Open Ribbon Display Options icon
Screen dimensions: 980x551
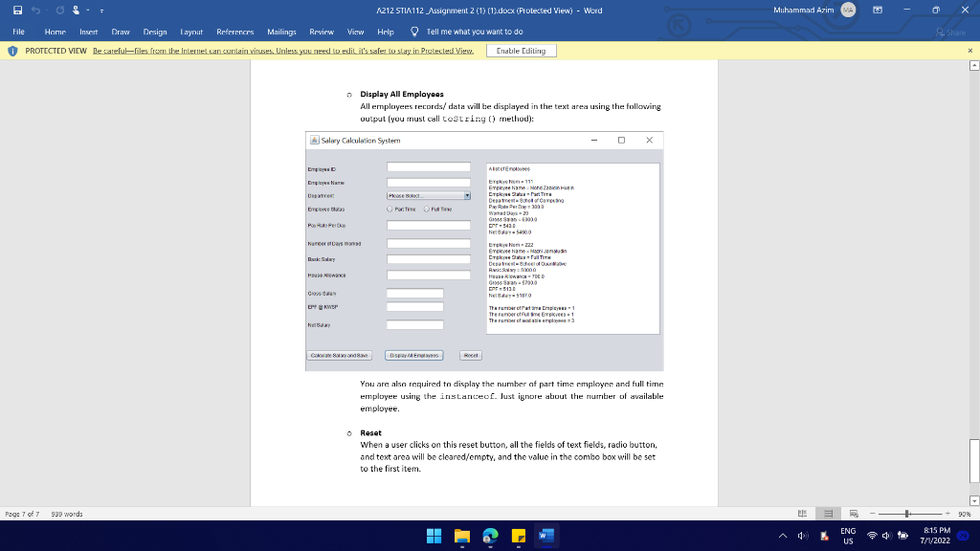click(x=878, y=10)
